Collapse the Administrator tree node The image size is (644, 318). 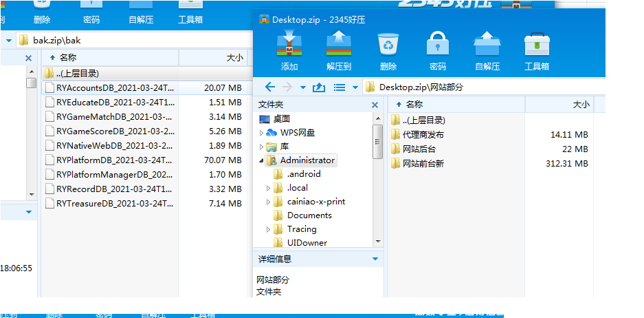point(261,161)
